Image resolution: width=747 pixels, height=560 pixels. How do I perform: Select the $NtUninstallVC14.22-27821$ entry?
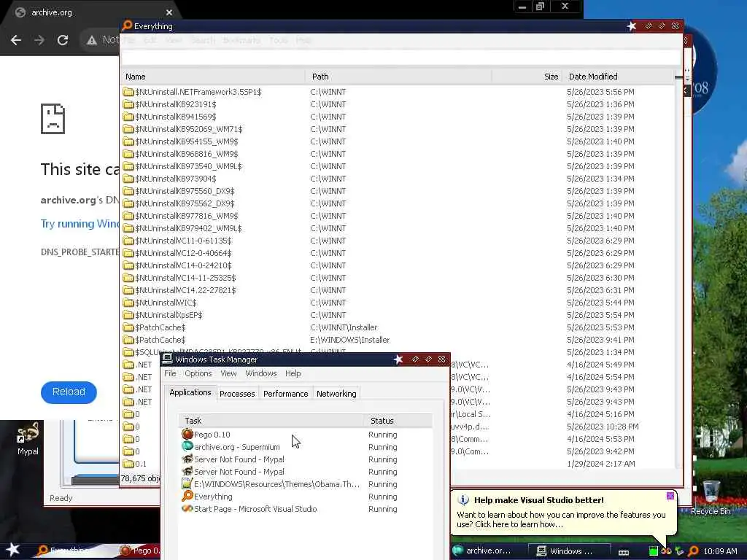[x=185, y=290]
